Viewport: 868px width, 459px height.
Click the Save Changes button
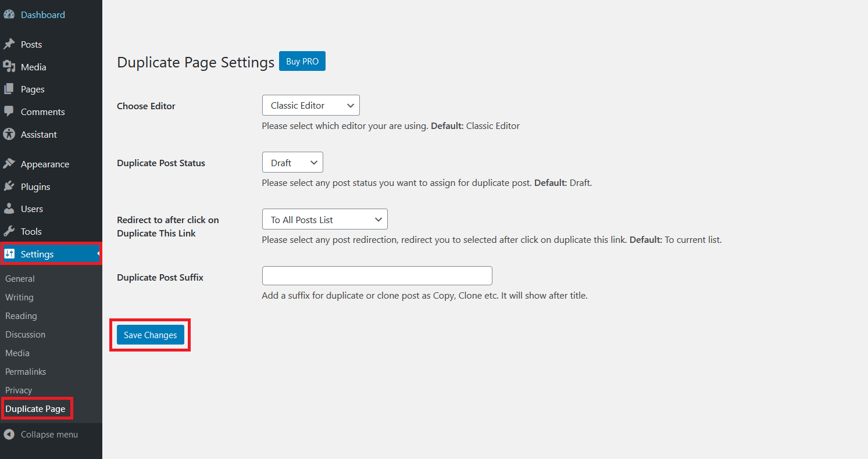151,335
